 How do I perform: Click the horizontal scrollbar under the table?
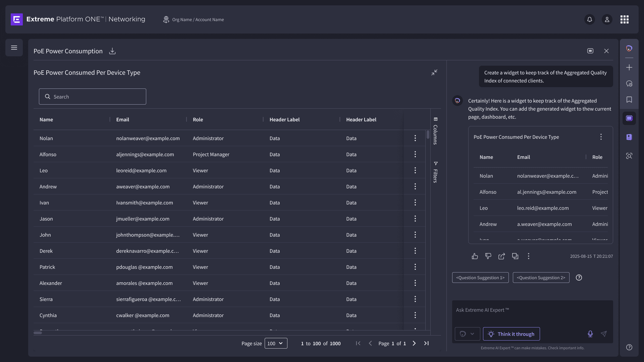pos(38,333)
